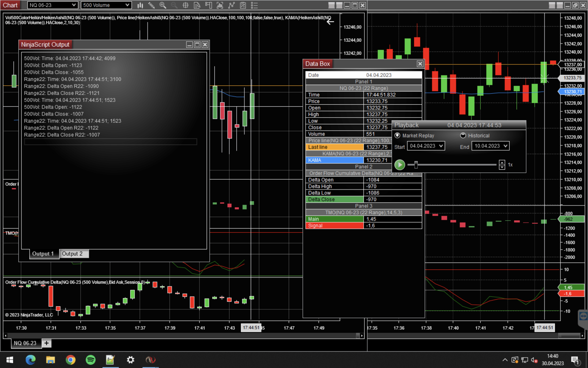Expand the 500 Volume interval dropdown

coord(127,5)
